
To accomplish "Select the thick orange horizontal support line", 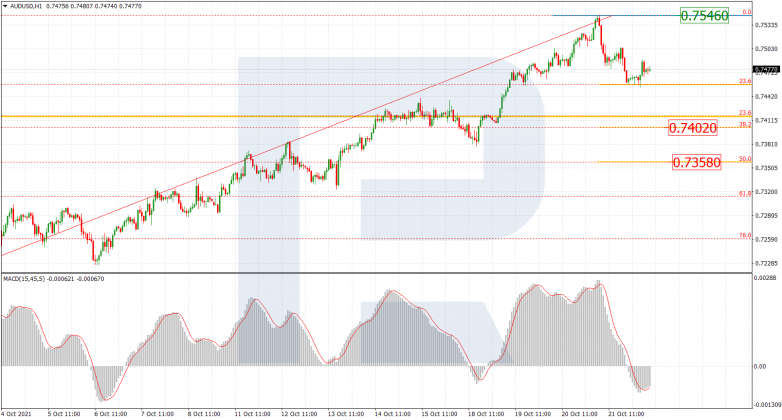I will pos(376,116).
